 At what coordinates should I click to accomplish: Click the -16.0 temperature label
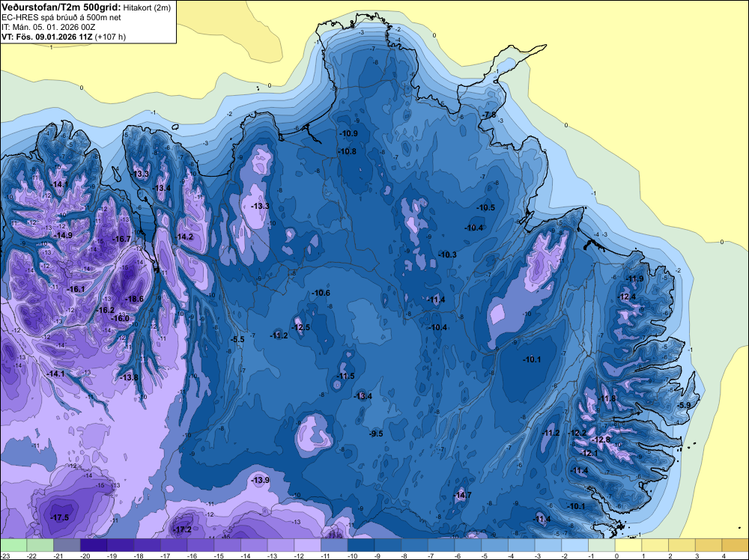click(120, 318)
